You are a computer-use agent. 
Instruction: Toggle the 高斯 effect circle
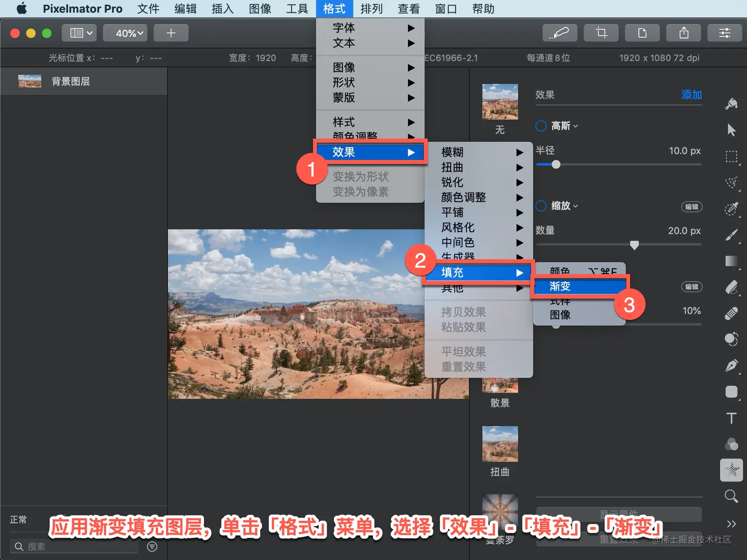click(541, 126)
